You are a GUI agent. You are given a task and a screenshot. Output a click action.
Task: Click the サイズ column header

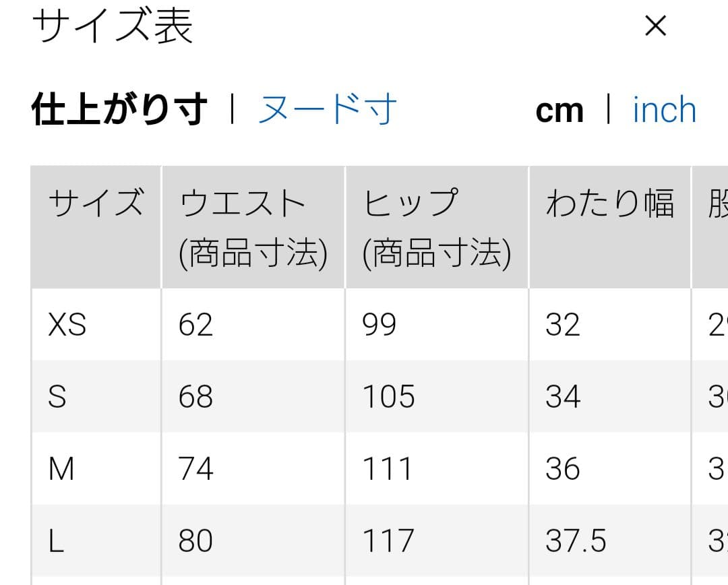pyautogui.click(x=96, y=227)
